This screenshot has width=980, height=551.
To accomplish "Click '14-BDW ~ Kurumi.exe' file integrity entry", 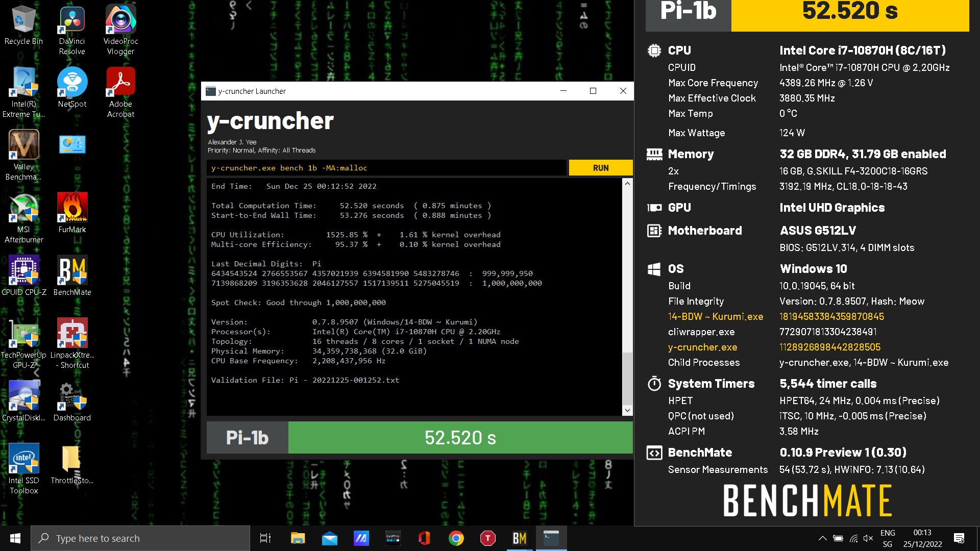I will pyautogui.click(x=716, y=316).
